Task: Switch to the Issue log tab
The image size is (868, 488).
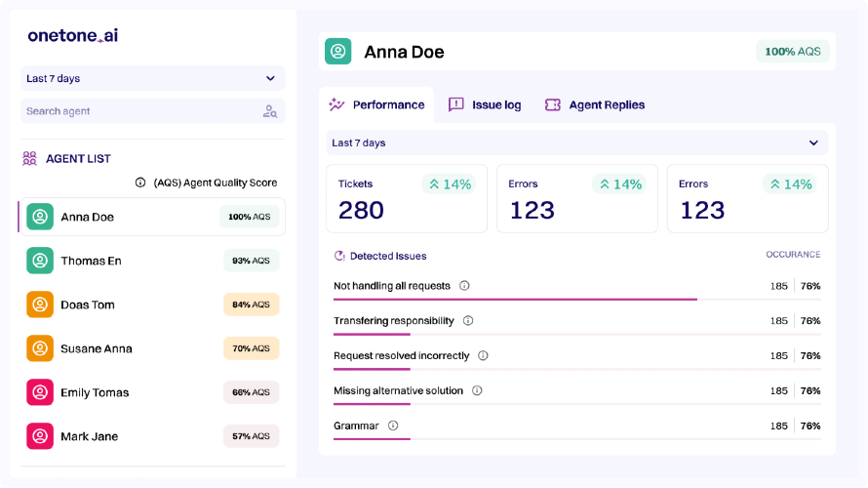Action: [485, 104]
